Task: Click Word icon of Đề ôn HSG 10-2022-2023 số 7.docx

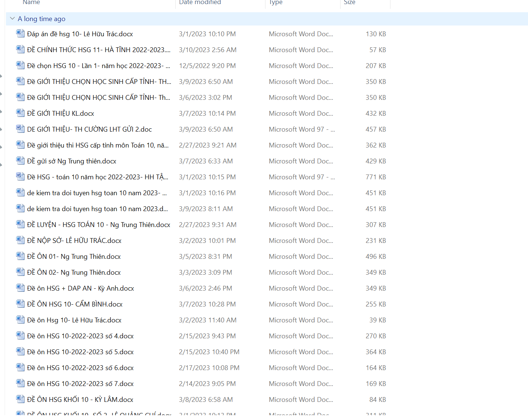Action: [x=20, y=383]
